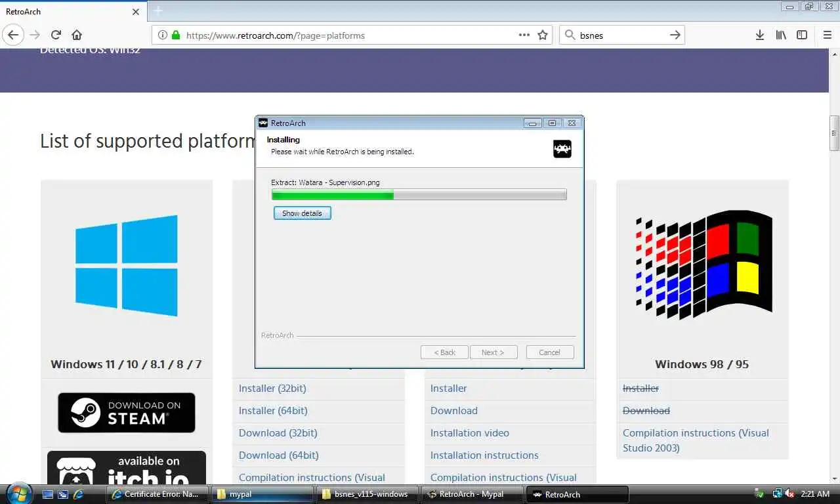Open the Installer (64bit) link
Viewport: 840px width, 504px height.
[273, 411]
